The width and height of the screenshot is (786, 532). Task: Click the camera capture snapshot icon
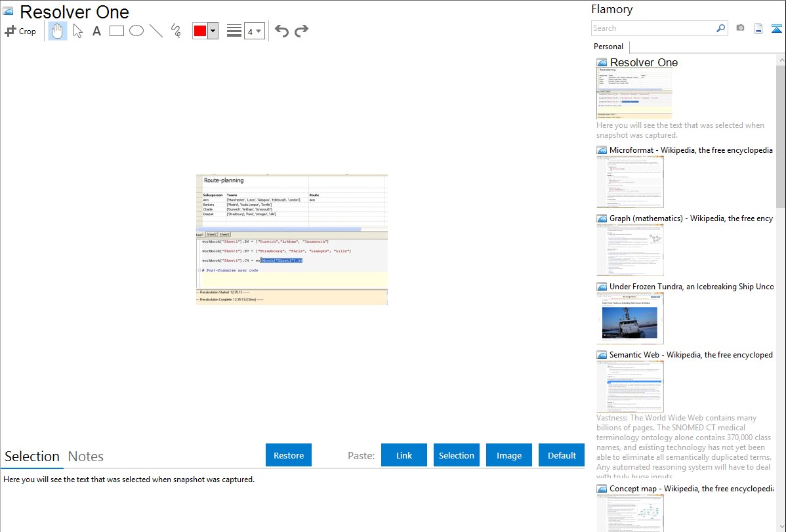(x=740, y=28)
